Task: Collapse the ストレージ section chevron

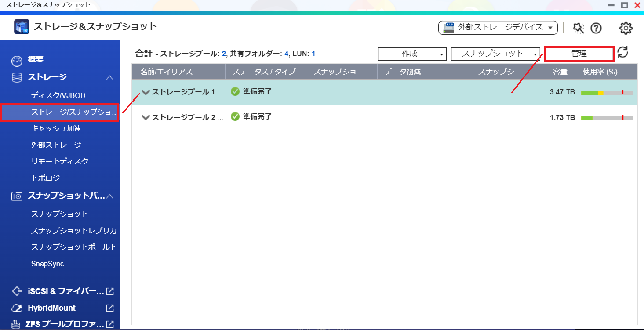Action: tap(110, 77)
